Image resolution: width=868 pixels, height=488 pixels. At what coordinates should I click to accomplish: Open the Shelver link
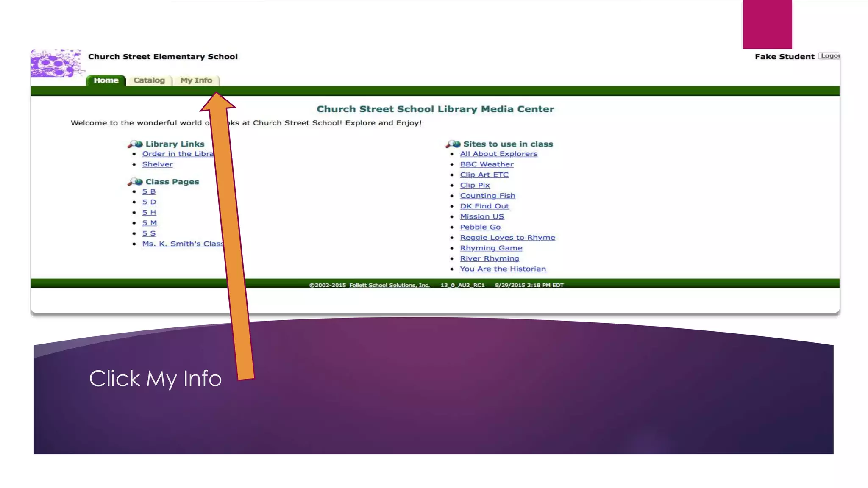pos(157,164)
